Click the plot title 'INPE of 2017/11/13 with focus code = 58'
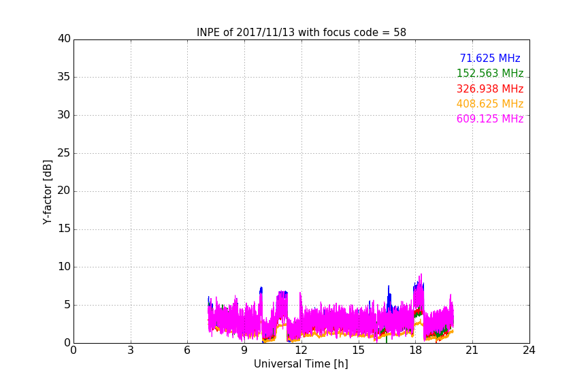588x392 pixels. [x=301, y=33]
